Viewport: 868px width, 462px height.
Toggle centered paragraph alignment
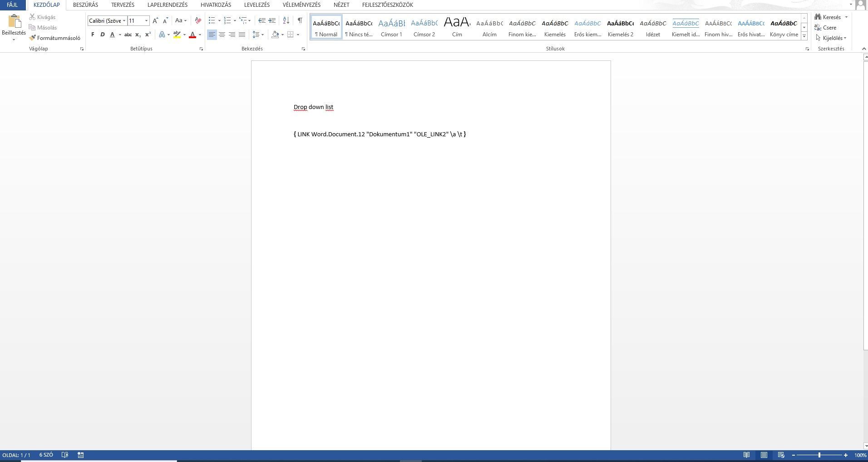222,34
